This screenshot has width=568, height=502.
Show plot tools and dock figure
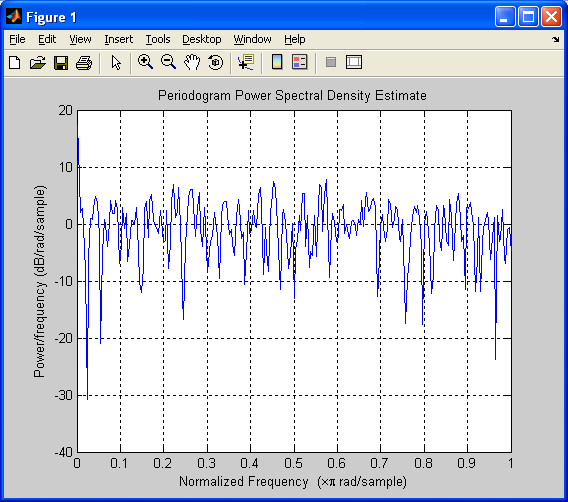coord(354,62)
